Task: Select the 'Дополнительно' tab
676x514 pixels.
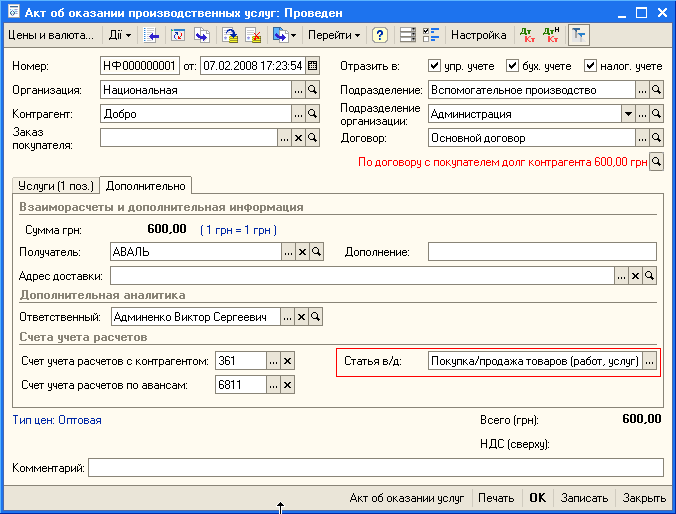Action: (x=146, y=185)
